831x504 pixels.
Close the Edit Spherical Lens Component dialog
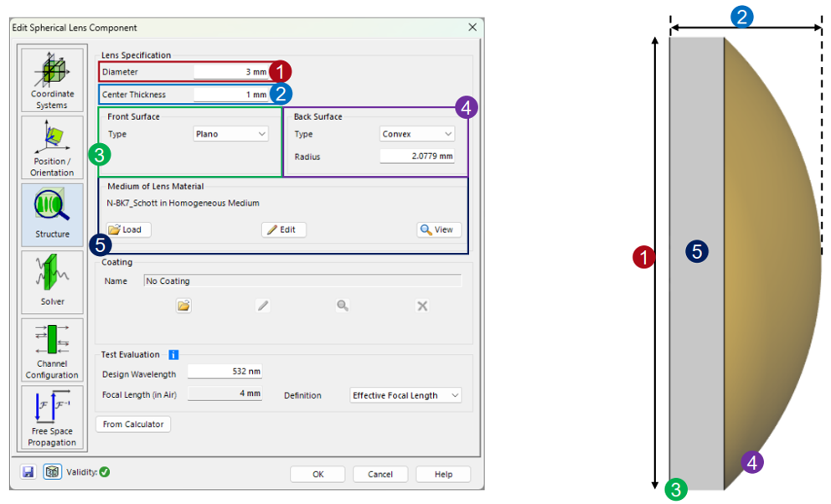click(x=472, y=27)
